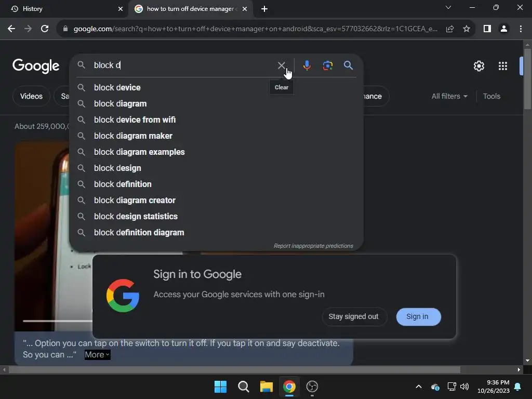Open search Tools
The height and width of the screenshot is (399, 532).
(491, 96)
